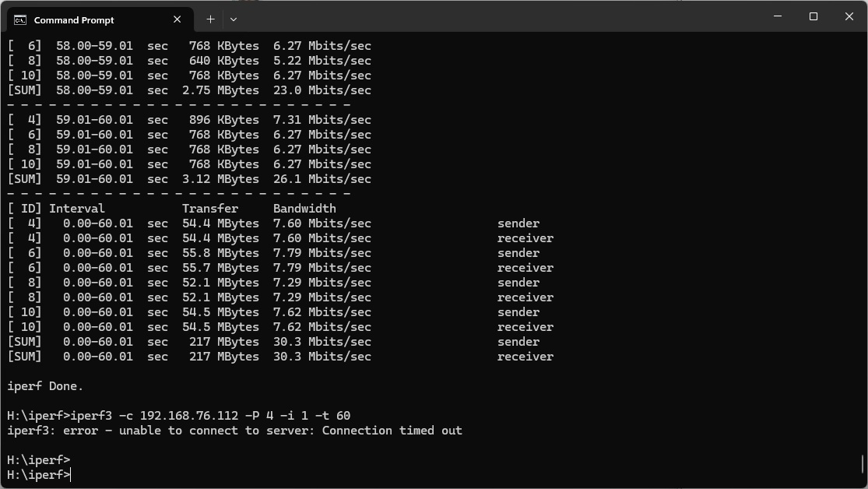Viewport: 868px width, 489px height.
Task: Select the Command Prompt tab title
Action: tap(74, 19)
